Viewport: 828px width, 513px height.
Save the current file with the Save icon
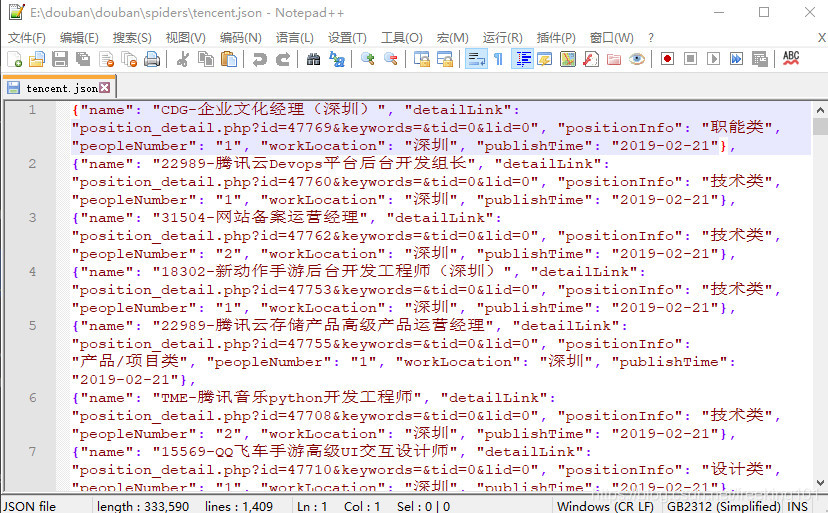click(59, 59)
